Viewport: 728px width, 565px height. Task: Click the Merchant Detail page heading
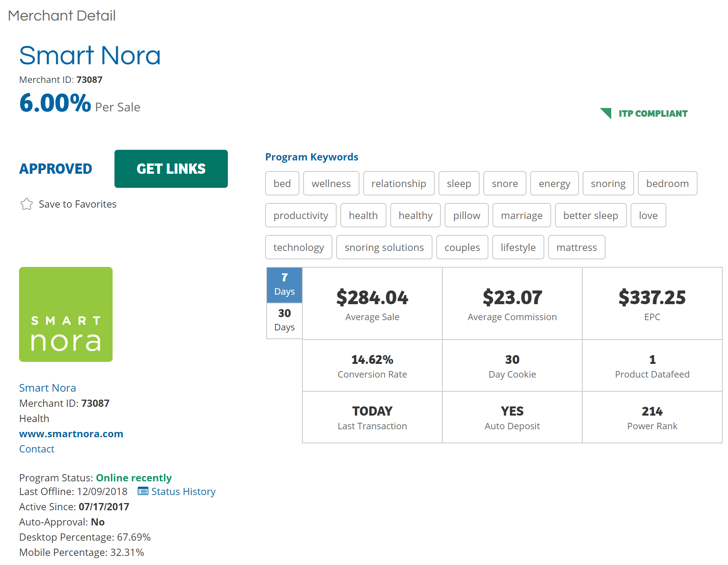[x=62, y=16]
